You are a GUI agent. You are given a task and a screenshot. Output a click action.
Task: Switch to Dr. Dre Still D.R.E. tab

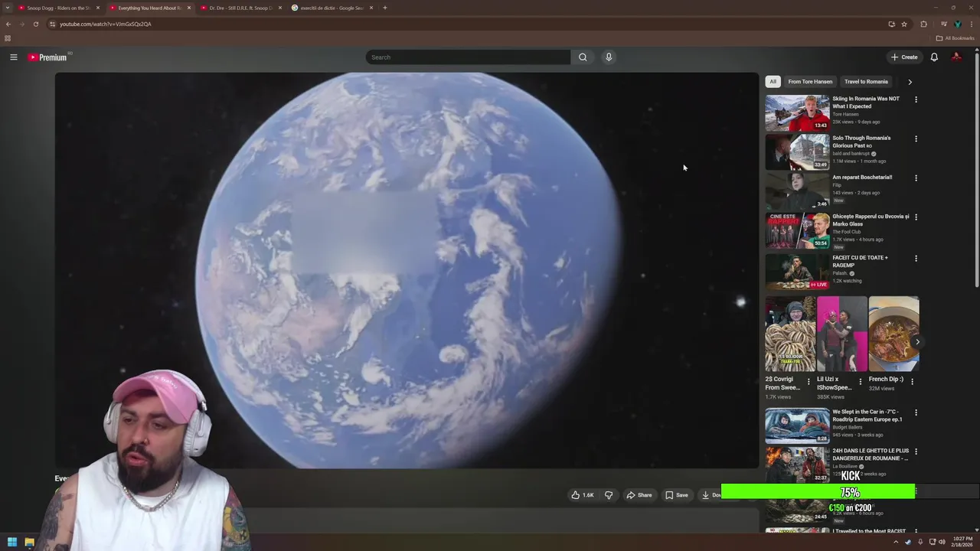[240, 8]
